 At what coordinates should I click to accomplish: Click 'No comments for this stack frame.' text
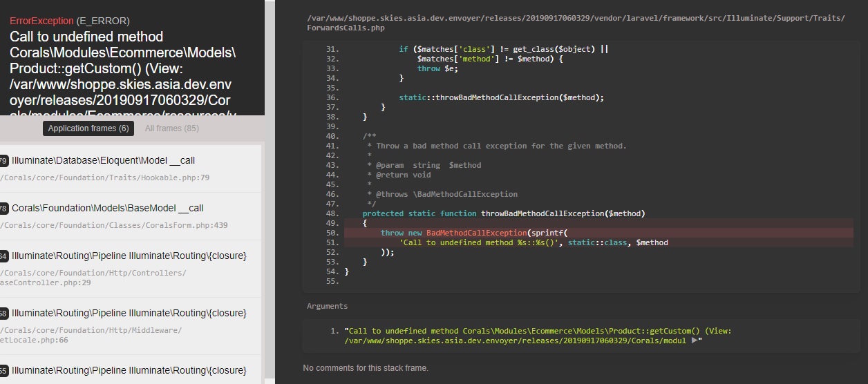[366, 368]
